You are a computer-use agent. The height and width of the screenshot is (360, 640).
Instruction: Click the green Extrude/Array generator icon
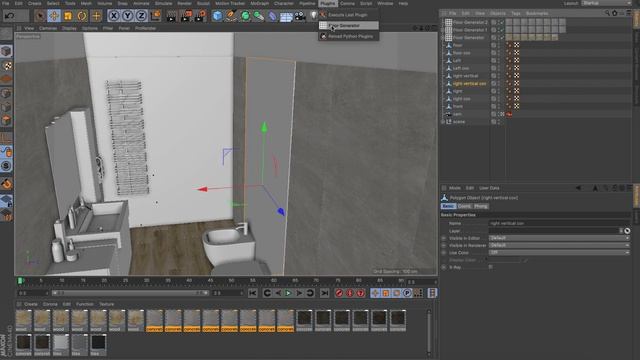(x=259, y=16)
